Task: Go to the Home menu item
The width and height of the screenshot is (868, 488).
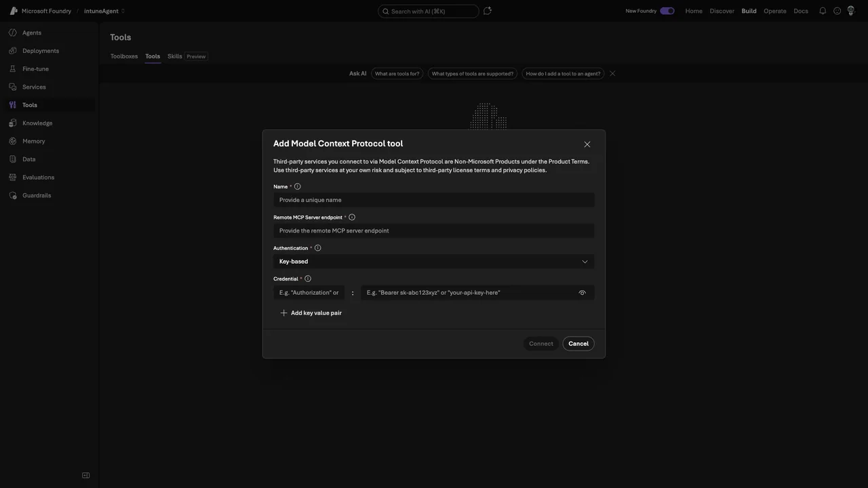Action: pos(694,11)
